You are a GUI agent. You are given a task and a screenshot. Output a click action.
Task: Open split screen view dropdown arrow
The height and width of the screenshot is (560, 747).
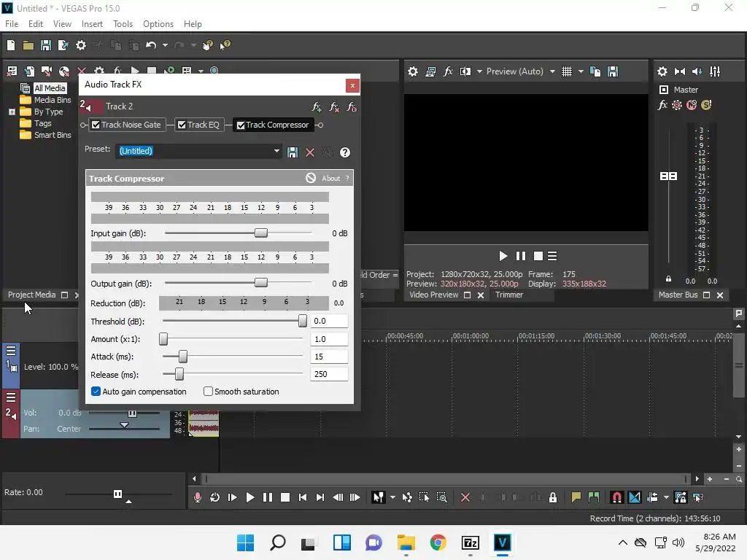pyautogui.click(x=479, y=71)
